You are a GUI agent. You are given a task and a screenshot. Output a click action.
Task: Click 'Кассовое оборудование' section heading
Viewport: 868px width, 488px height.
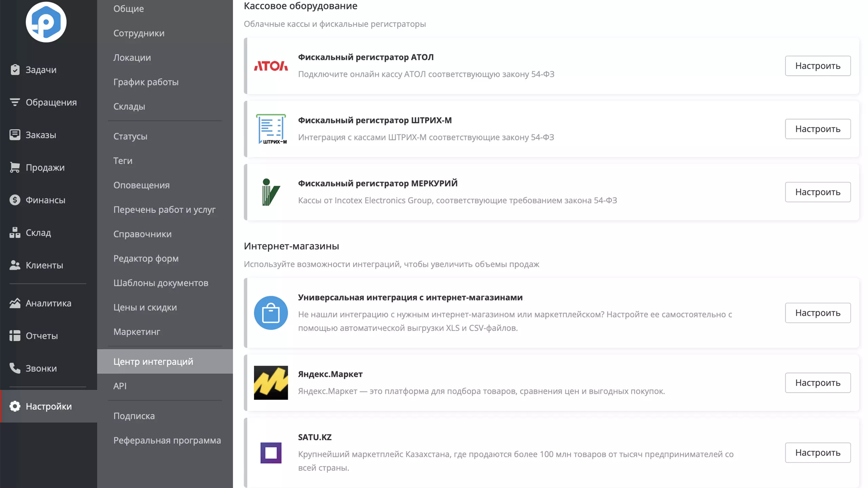300,6
